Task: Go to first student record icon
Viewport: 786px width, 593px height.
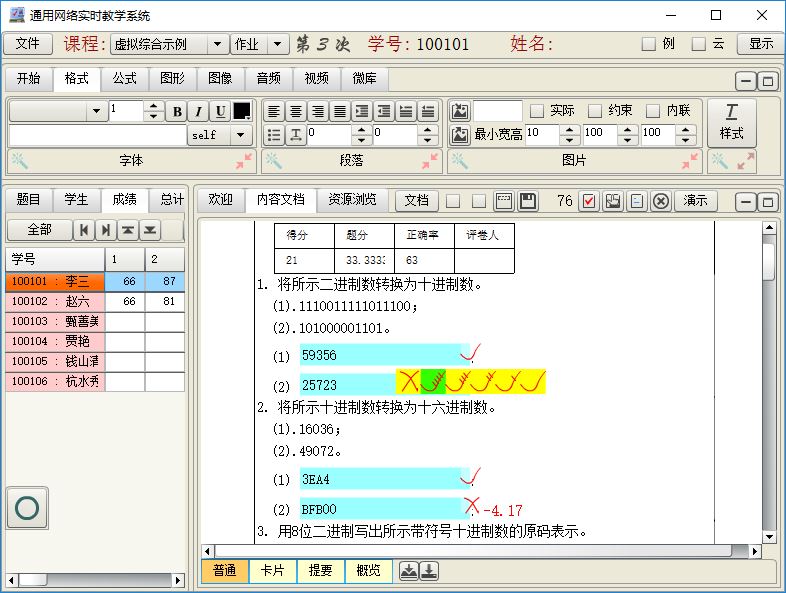Action: click(84, 230)
